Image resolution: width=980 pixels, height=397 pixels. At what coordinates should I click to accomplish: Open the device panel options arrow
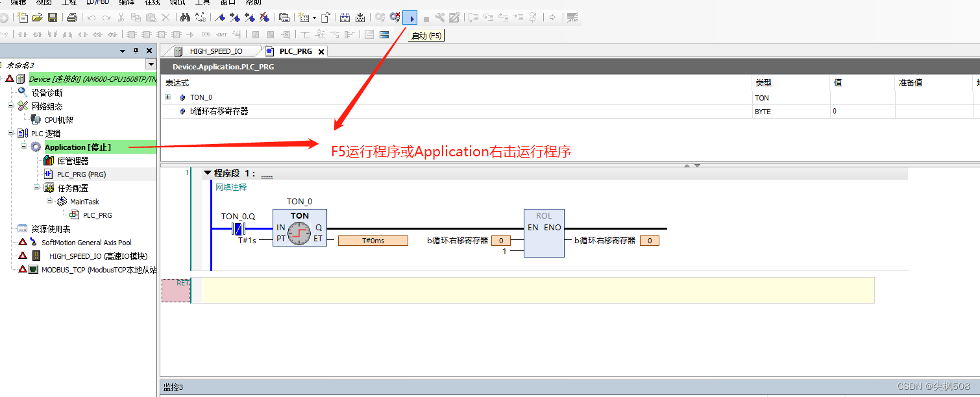(x=123, y=51)
